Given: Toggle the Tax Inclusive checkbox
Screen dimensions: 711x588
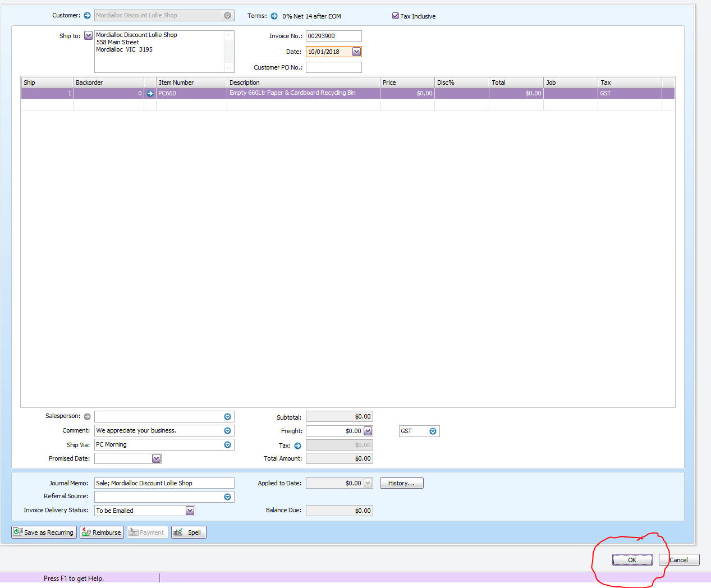Looking at the screenshot, I should tap(396, 16).
